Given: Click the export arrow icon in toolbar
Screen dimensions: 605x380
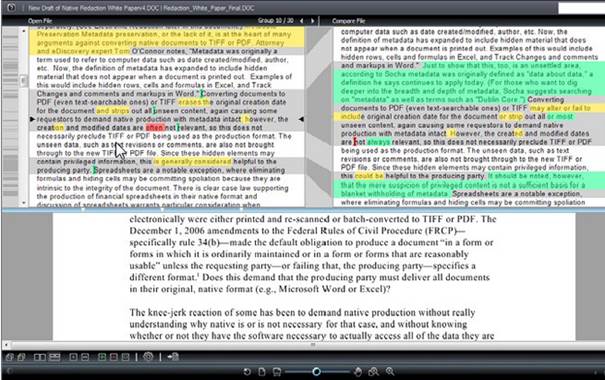Looking at the screenshot, I should pyautogui.click(x=173, y=357).
